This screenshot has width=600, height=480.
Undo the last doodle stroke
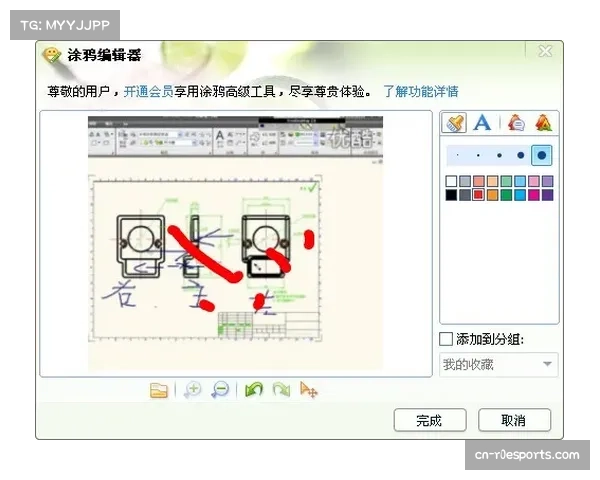[254, 390]
